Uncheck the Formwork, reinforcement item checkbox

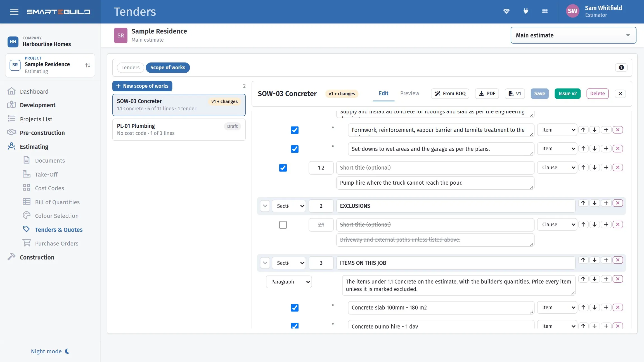[295, 130]
